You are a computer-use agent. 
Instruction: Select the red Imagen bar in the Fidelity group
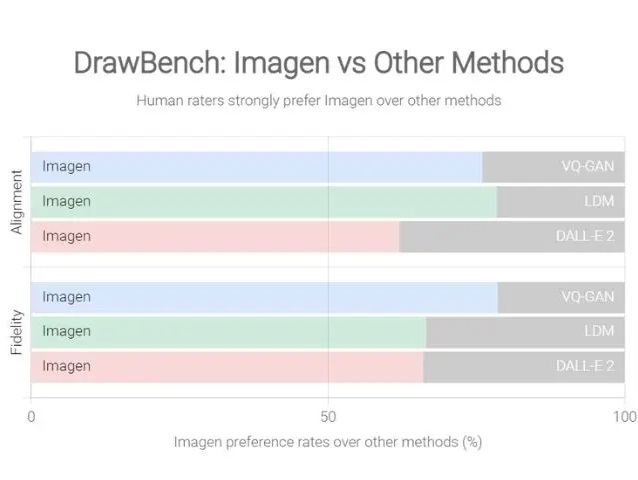227,366
